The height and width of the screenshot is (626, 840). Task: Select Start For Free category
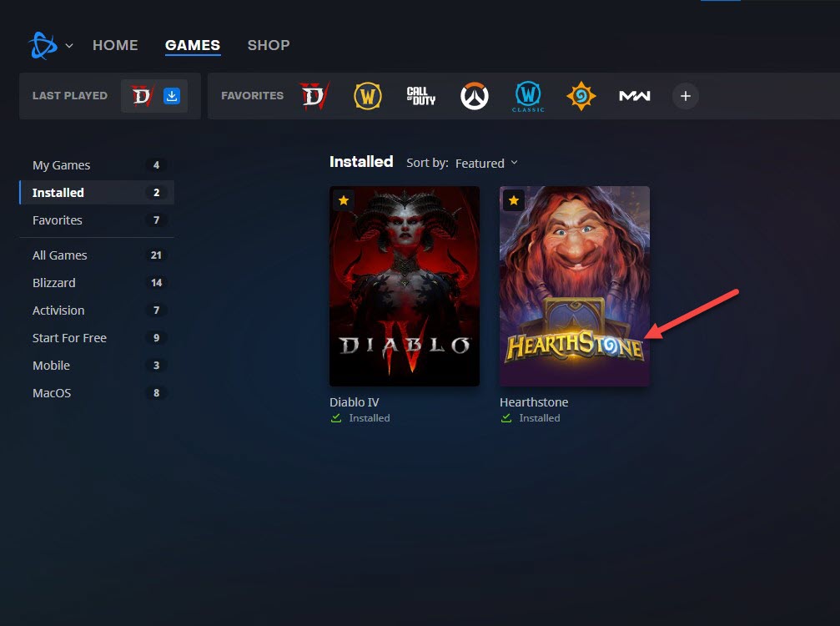(97, 338)
